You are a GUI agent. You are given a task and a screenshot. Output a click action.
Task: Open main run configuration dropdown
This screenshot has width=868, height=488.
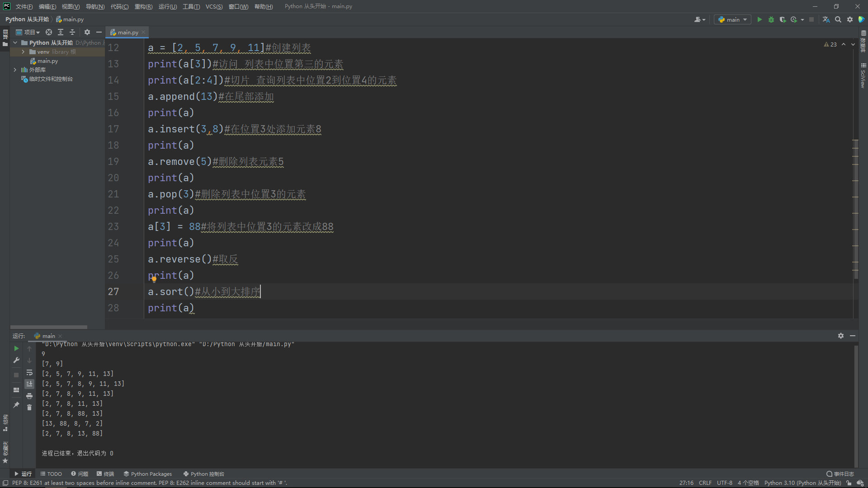pyautogui.click(x=732, y=19)
